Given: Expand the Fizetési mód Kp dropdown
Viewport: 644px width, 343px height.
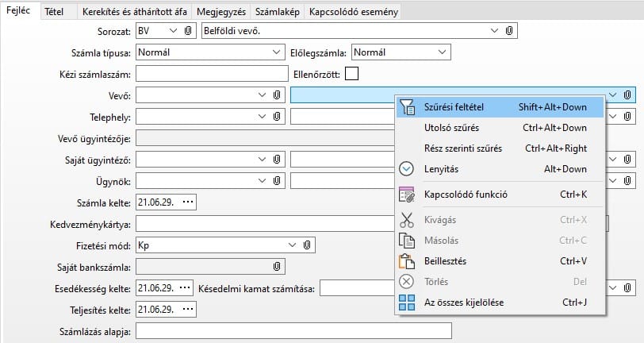Looking at the screenshot, I should [292, 245].
